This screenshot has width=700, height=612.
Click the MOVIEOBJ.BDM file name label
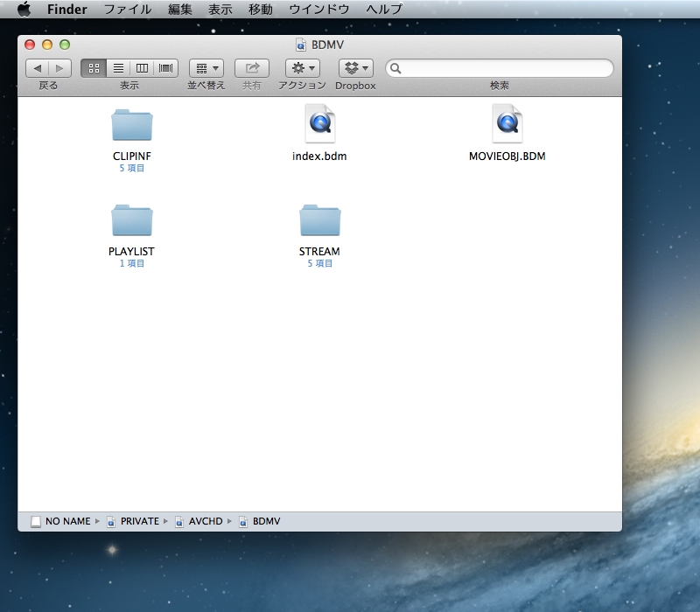click(x=507, y=156)
